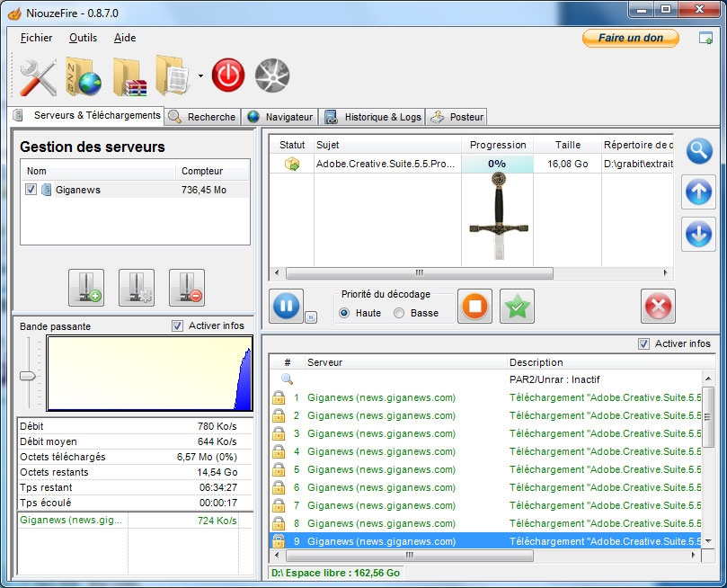This screenshot has height=588, width=727.
Task: Switch to Serveurs & Téléchargements tab
Action: click(x=86, y=115)
